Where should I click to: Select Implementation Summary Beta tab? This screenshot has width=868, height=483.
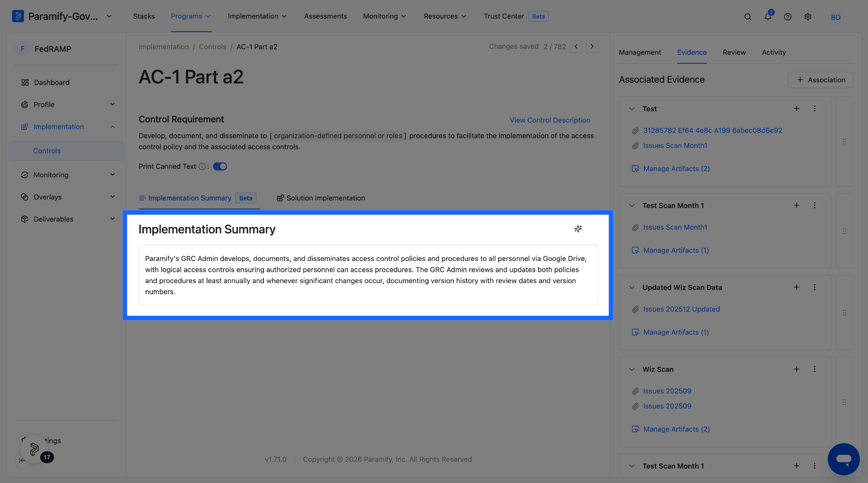click(198, 198)
